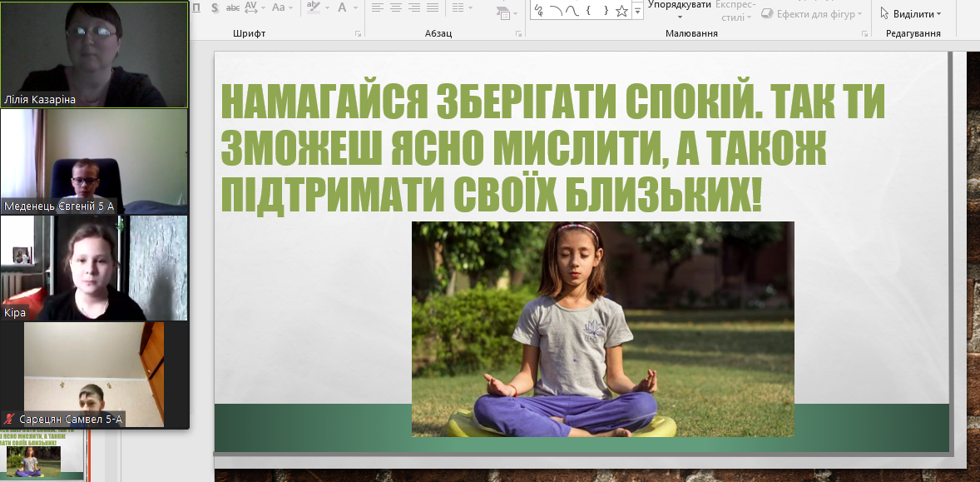Select the 5-point star shape
Viewport: 980px width, 482px height.
pos(622,11)
